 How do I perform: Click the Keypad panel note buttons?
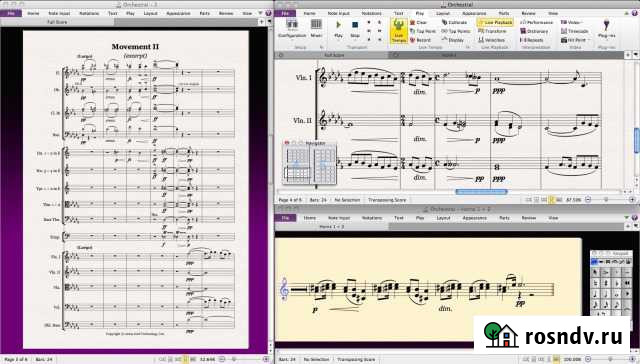[611, 290]
